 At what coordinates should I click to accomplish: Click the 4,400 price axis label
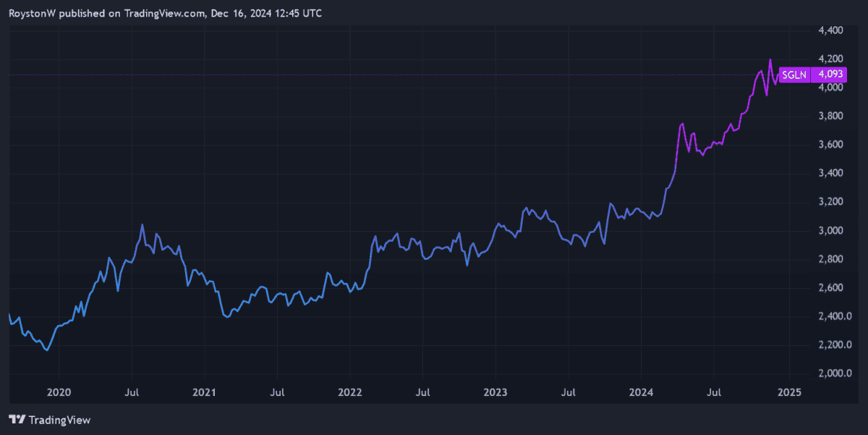830,30
